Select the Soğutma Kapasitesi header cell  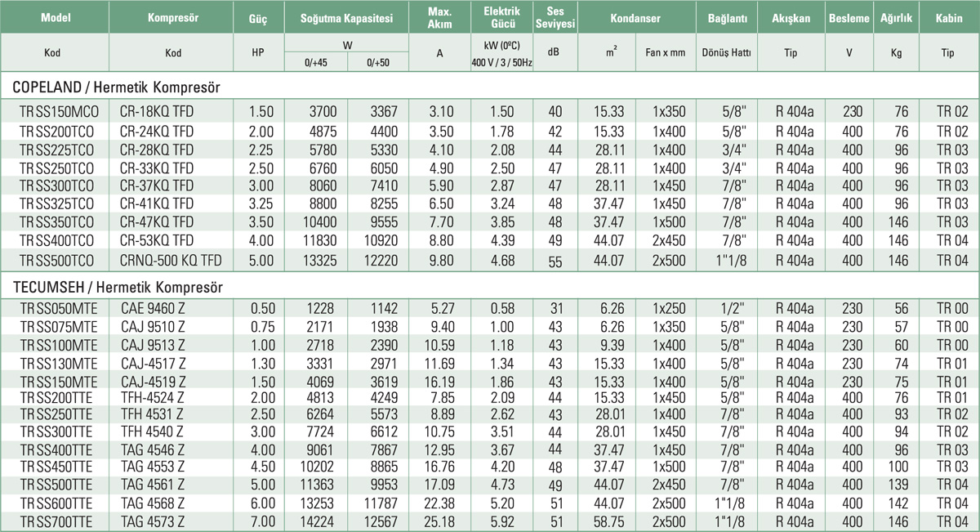(x=347, y=17)
